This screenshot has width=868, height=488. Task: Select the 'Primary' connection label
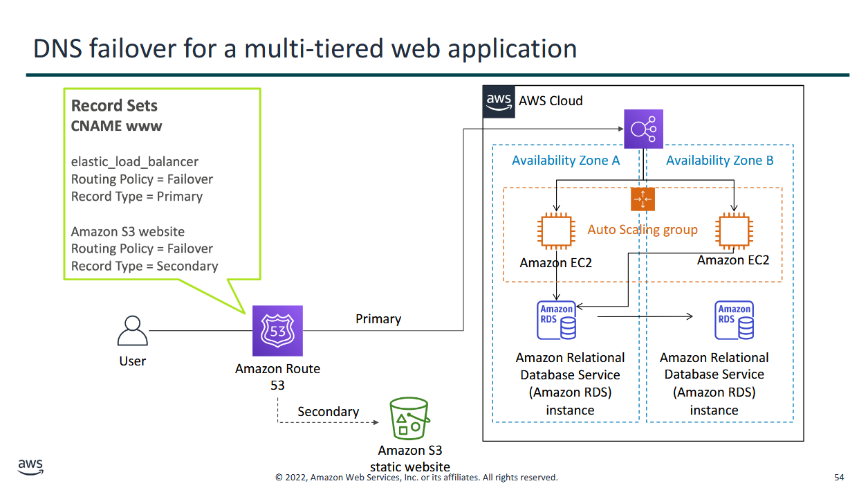[378, 319]
